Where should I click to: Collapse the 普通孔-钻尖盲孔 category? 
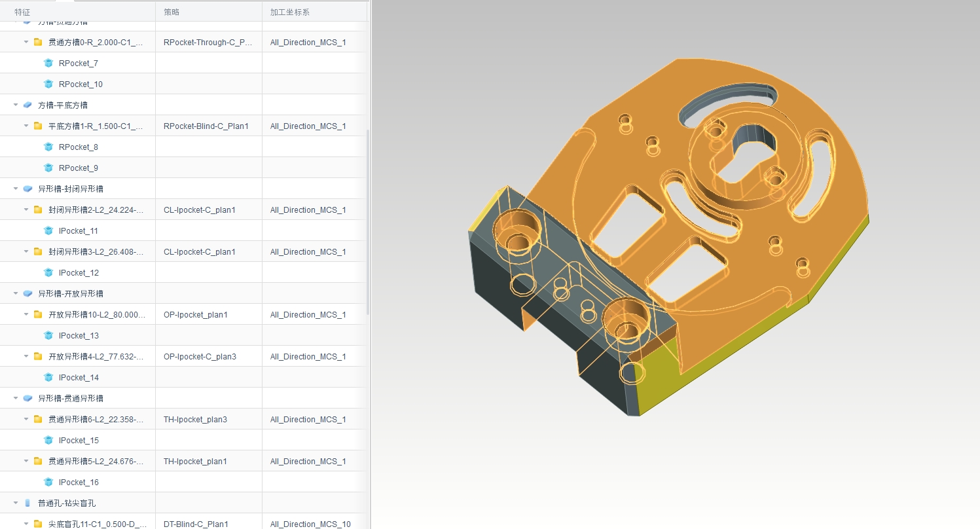point(16,503)
